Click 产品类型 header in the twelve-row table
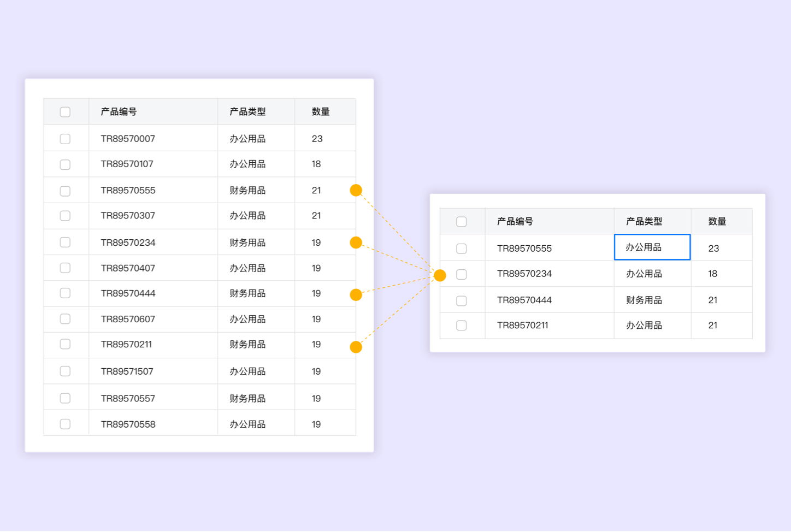Image resolution: width=791 pixels, height=532 pixels. tap(247, 112)
